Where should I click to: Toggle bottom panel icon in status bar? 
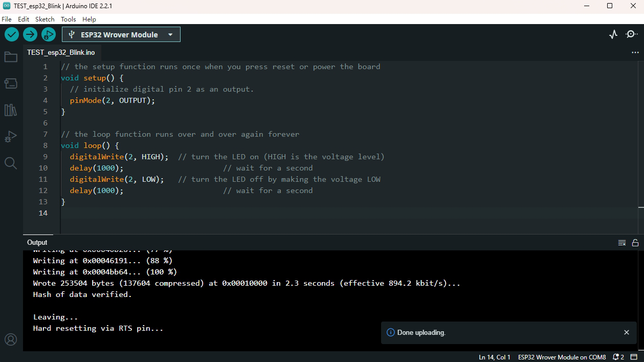coord(634,357)
